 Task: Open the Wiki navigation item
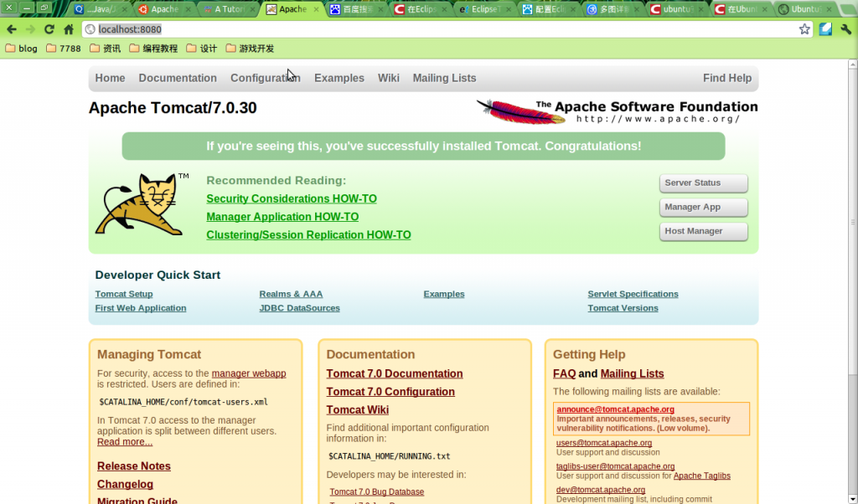pyautogui.click(x=389, y=78)
